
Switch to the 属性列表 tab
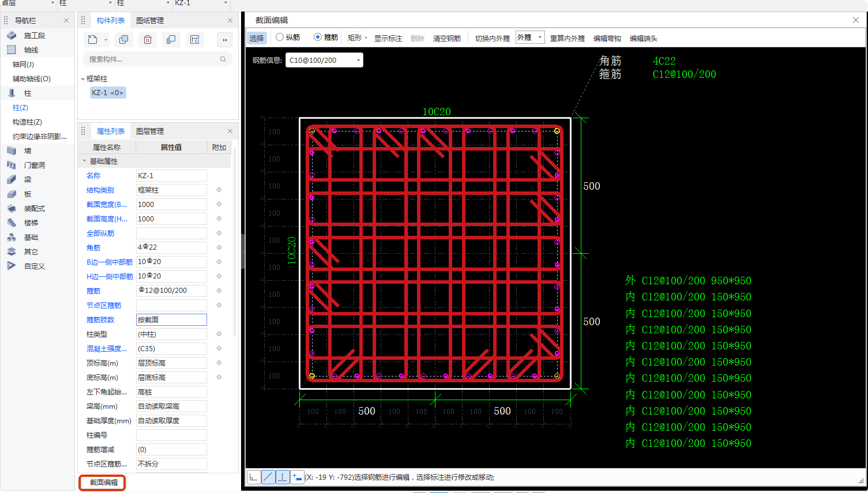(111, 131)
